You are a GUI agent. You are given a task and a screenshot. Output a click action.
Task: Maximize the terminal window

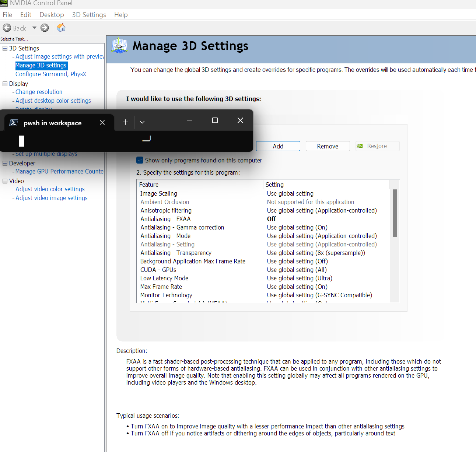point(215,120)
